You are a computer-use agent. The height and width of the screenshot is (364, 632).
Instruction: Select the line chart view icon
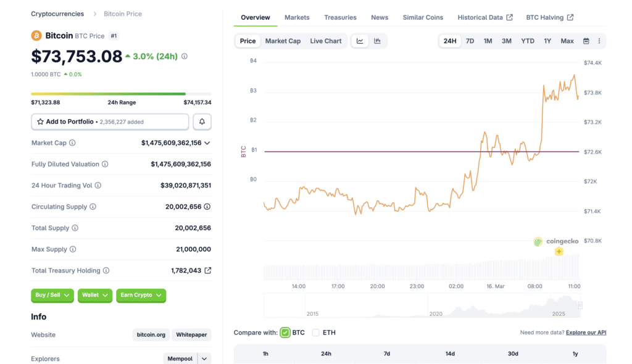(360, 41)
